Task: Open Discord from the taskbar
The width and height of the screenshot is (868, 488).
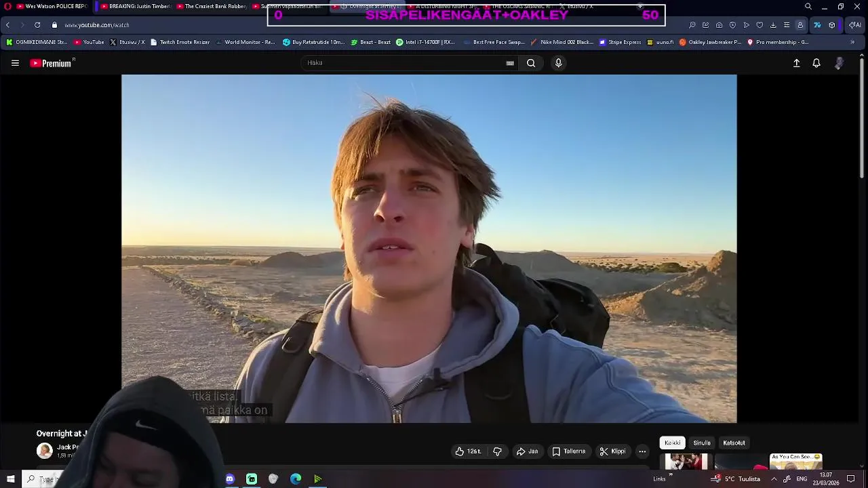Action: click(230, 479)
